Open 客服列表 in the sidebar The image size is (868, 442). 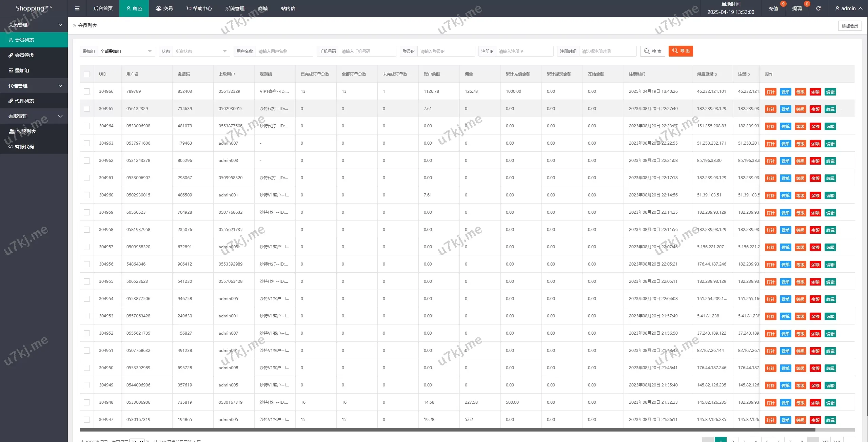[x=26, y=131]
